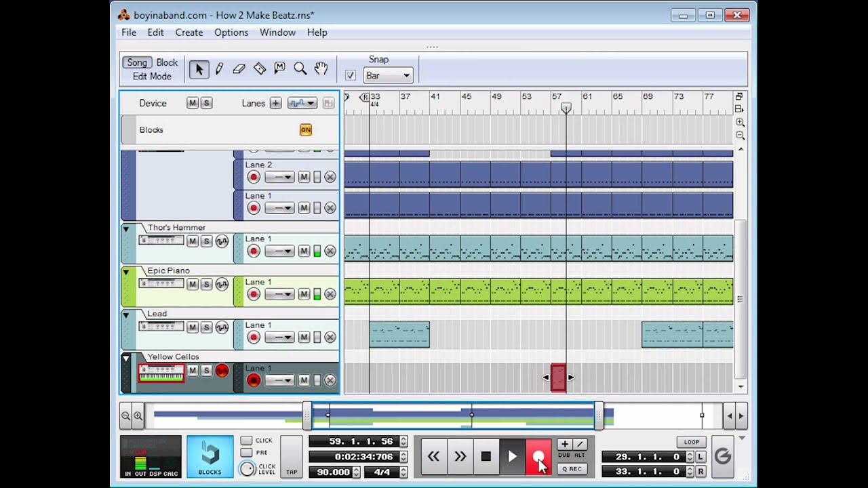Solo the Yellow Cellos track
Image resolution: width=868 pixels, height=488 pixels.
(x=207, y=371)
